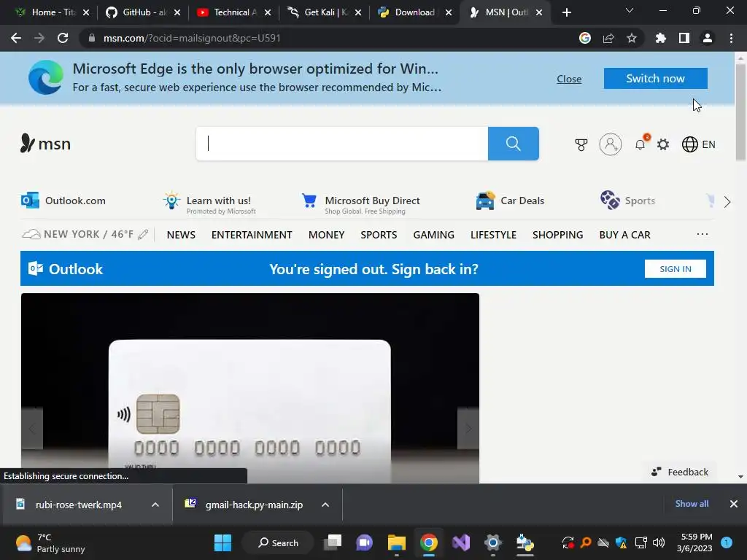Viewport: 747px width, 560px height.
Task: Click the Chrome icon on the taskbar
Action: (429, 542)
